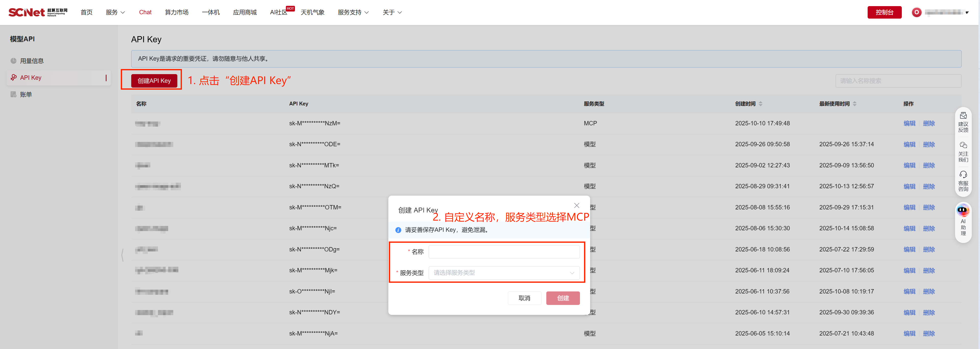Collapse the left sidebar handle
Viewport: 980px width, 349px height.
(x=122, y=255)
